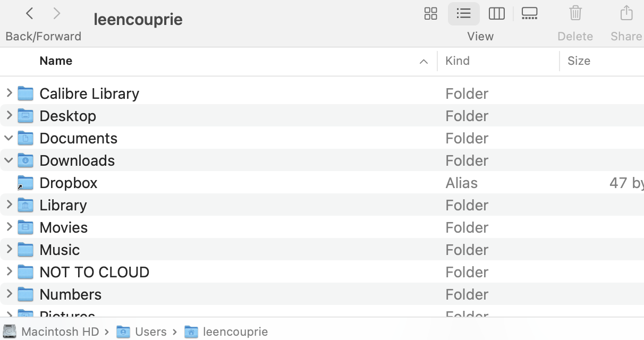Sort by the Name column header

[x=56, y=61]
